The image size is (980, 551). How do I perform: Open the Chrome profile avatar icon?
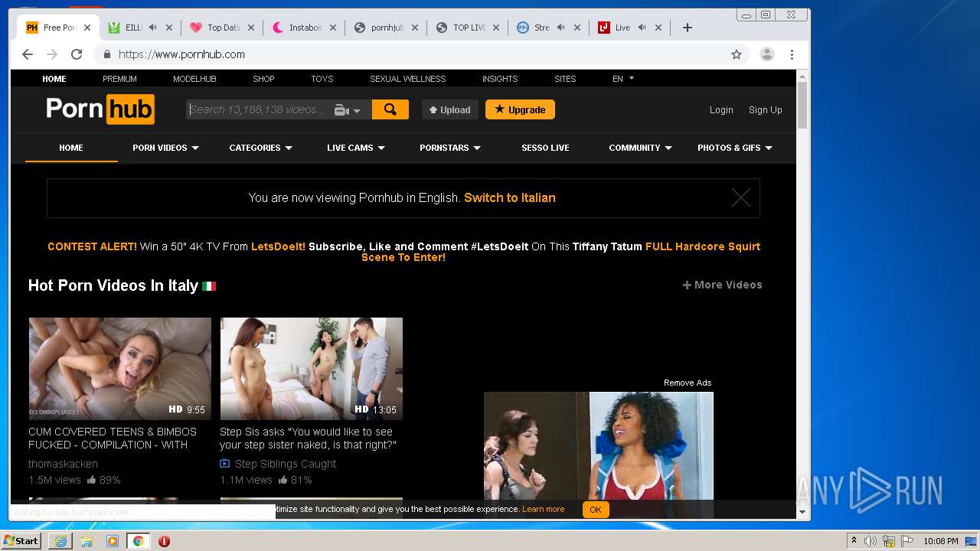click(x=766, y=54)
